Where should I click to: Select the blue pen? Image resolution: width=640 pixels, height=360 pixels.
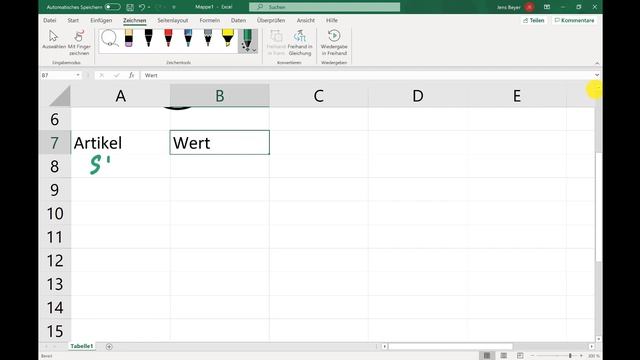pos(188,38)
